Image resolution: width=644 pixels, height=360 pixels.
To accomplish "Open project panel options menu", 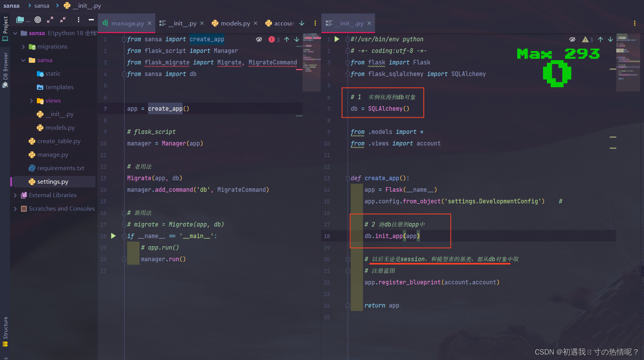I will [x=79, y=20].
